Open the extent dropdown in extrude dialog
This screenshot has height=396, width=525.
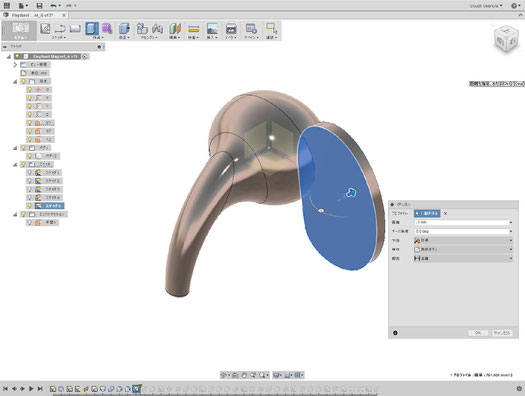coord(463,258)
